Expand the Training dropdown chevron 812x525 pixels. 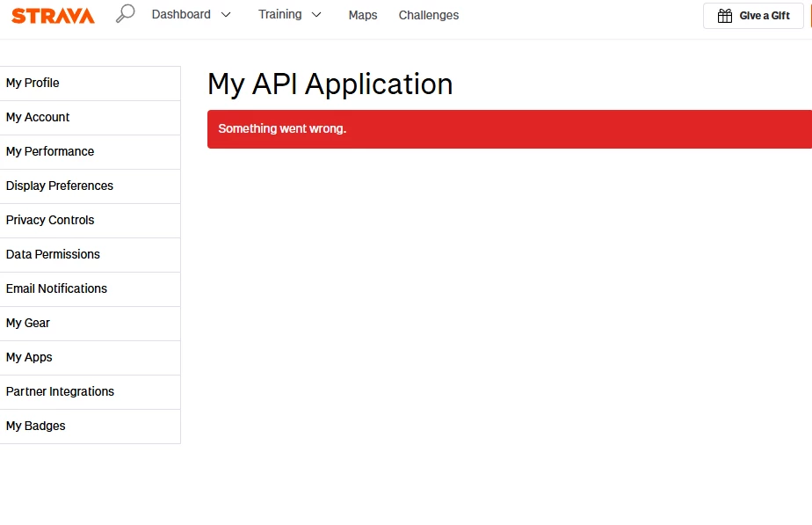pos(316,15)
